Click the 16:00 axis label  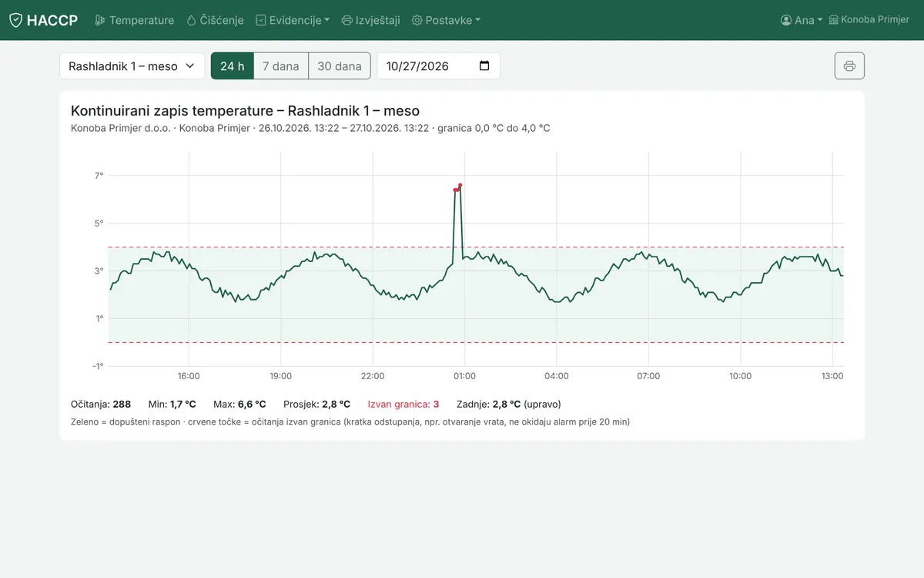click(189, 376)
